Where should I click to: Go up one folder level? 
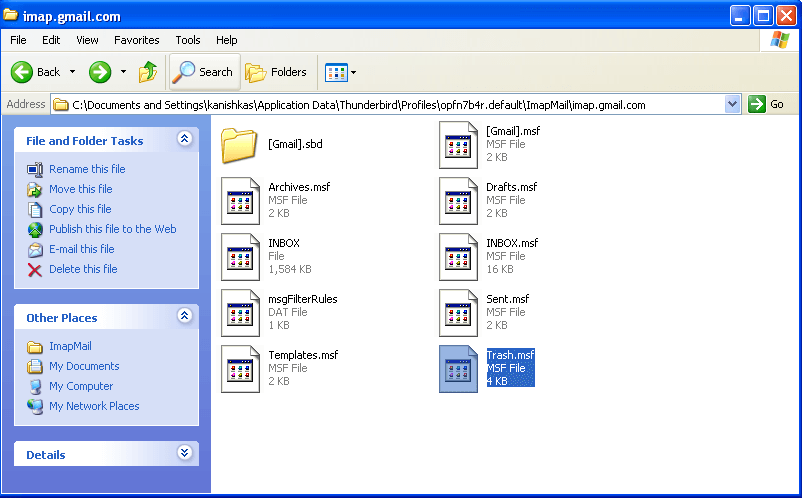(148, 72)
